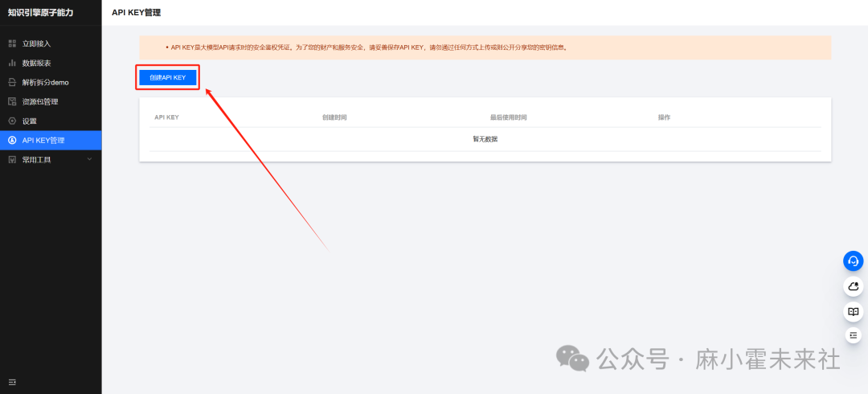This screenshot has width=868, height=394.
Task: Open 设置 in the sidebar
Action: (x=51, y=121)
